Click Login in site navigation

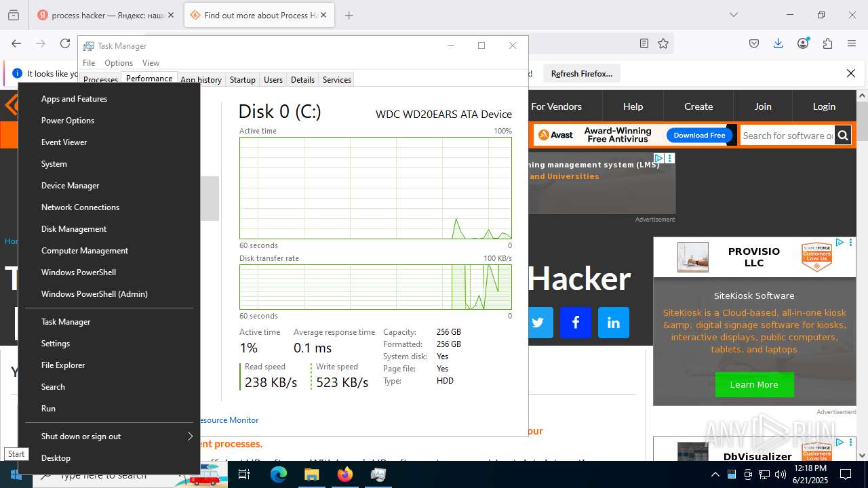click(824, 106)
